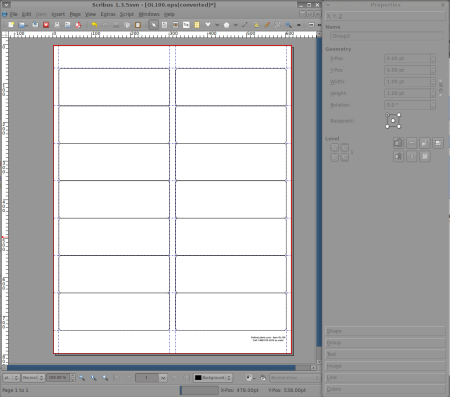Open the preview mode dropdown beside the mouse icon
The width and height of the screenshot is (450, 397).
254,378
